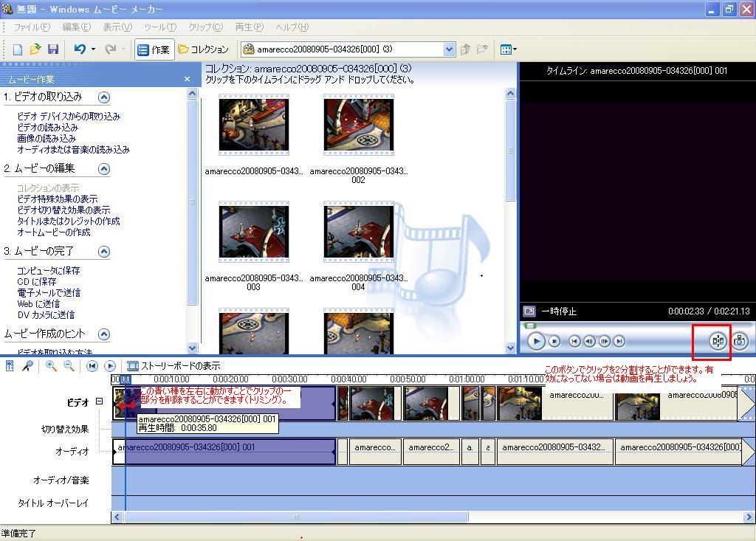Zoom out on the timeline
The image size is (756, 541).
(x=69, y=366)
